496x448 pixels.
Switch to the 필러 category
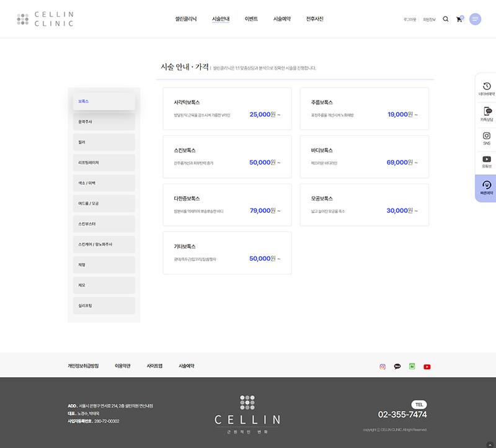pyautogui.click(x=104, y=142)
